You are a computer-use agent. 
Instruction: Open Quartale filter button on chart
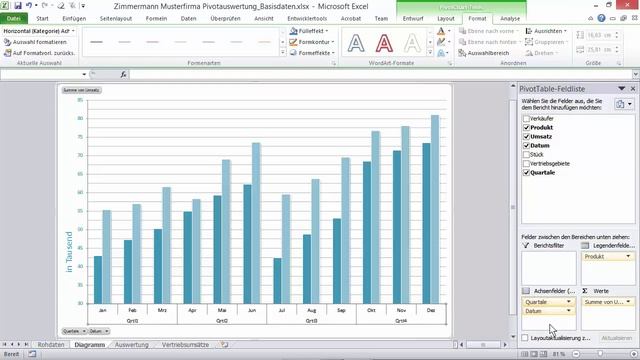[74, 331]
